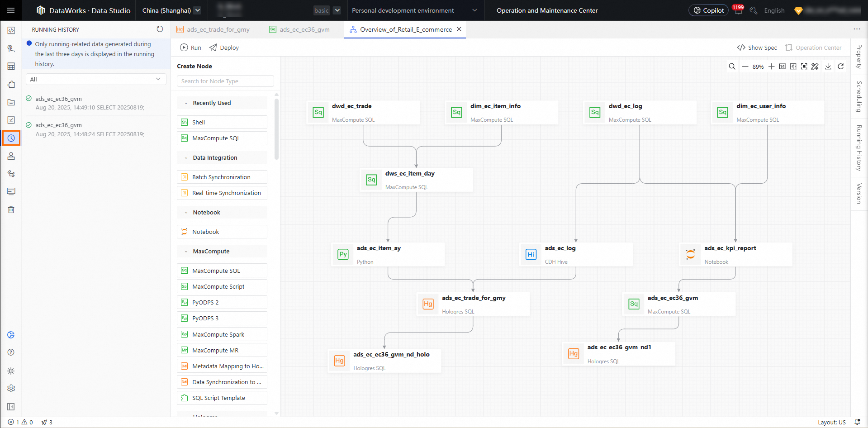
Task: Open the notifications bell with 1199 badge
Action: tap(738, 10)
